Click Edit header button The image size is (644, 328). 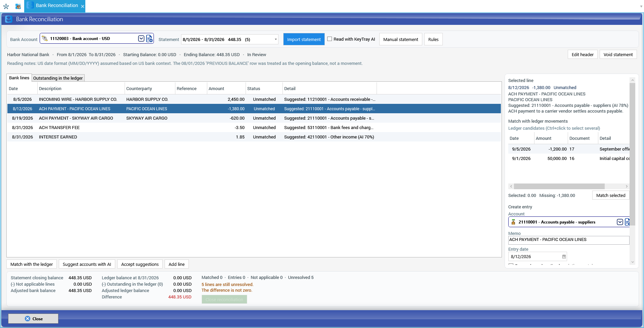click(x=583, y=54)
